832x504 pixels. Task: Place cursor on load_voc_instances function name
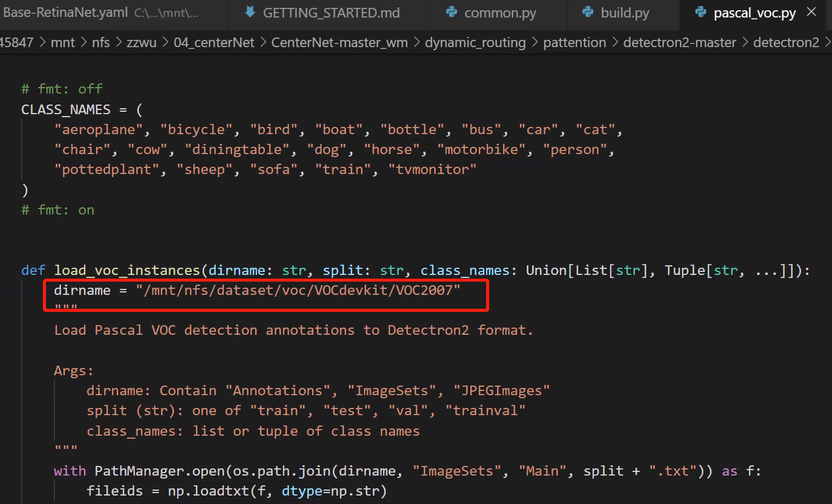click(127, 270)
